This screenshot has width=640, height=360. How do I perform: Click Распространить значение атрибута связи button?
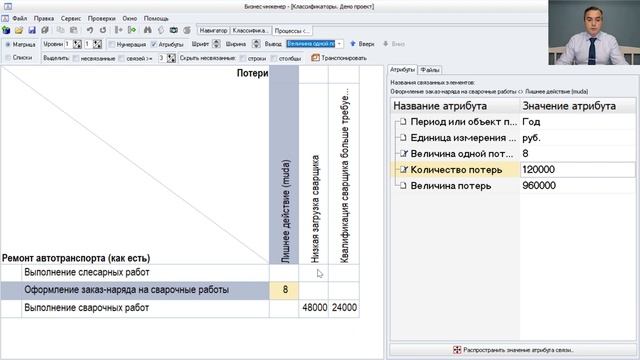click(513, 350)
